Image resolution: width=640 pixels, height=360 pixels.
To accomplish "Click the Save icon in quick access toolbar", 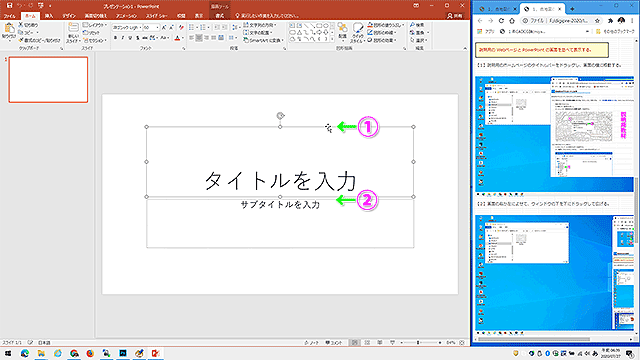I will pos(9,6).
